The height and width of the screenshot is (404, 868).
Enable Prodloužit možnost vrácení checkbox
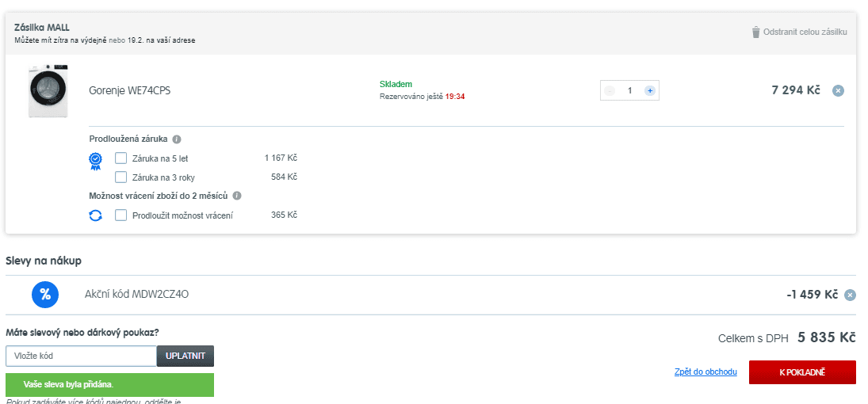(x=120, y=215)
